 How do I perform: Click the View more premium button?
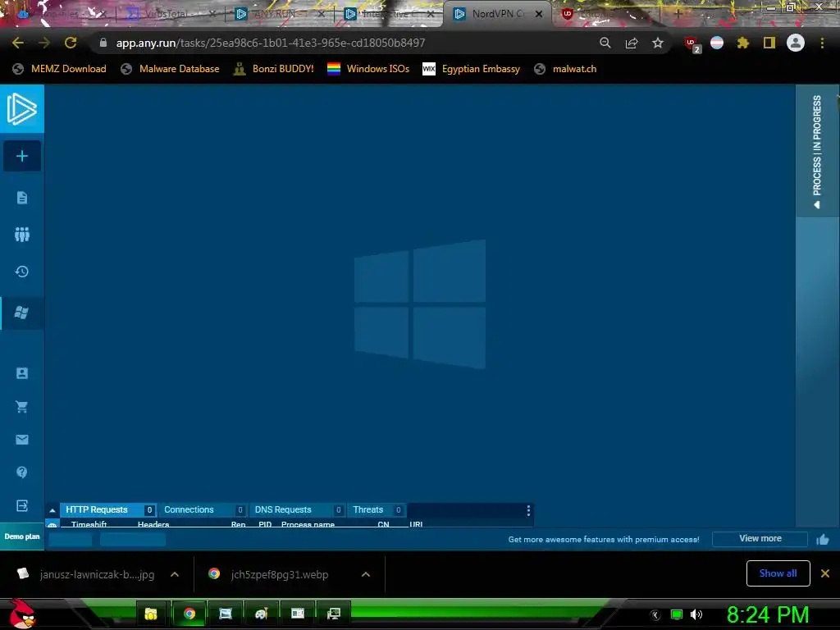(x=760, y=538)
